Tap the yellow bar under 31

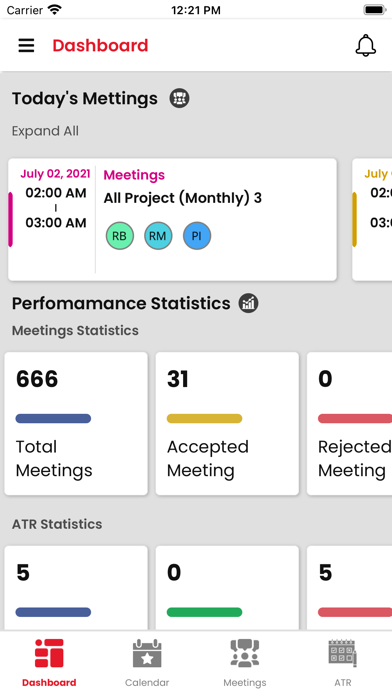[x=204, y=418]
